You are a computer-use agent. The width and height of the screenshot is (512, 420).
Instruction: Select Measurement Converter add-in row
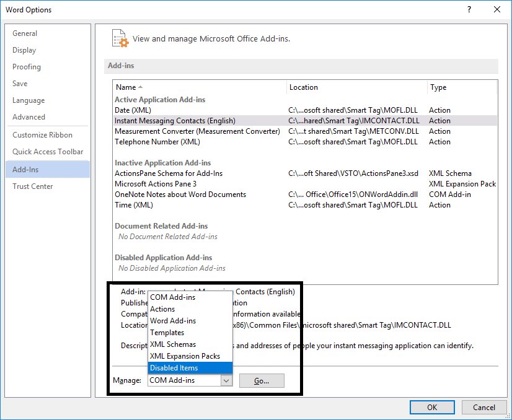(197, 131)
